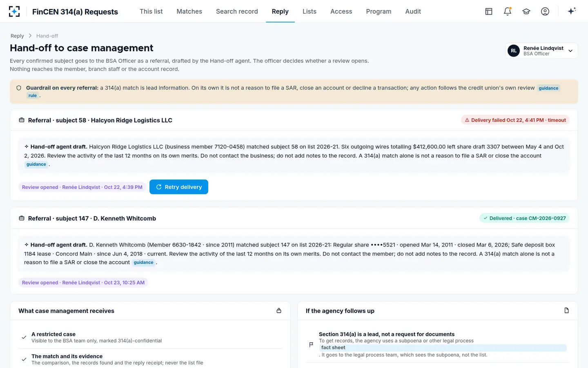
Task: Launch the sparkle assistant icon
Action: 572,11
